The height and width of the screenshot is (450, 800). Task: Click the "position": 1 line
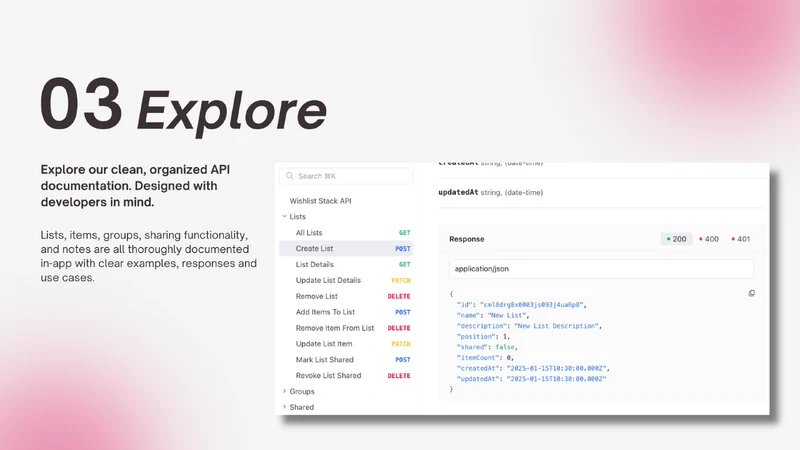pyautogui.click(x=483, y=337)
